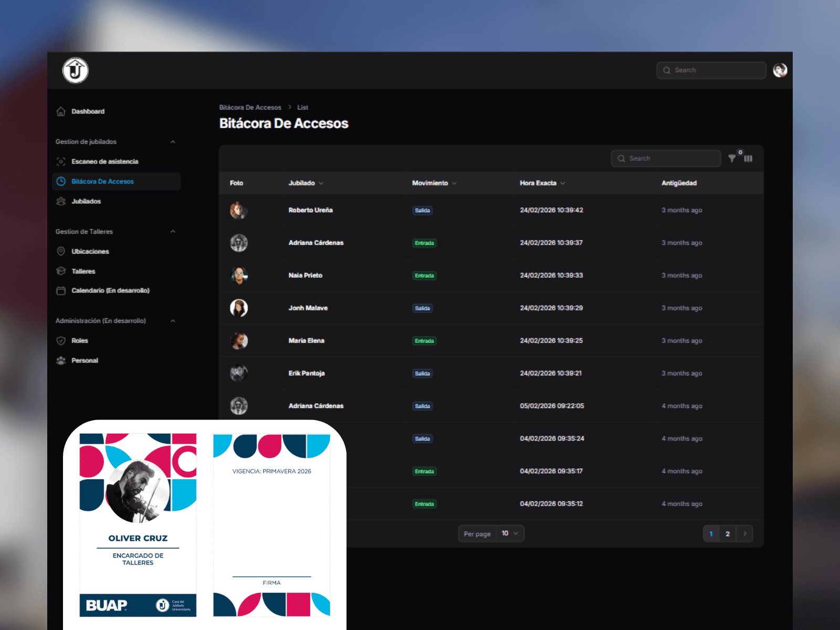Image resolution: width=840 pixels, height=630 pixels.
Task: Click the table Search field
Action: tap(666, 159)
